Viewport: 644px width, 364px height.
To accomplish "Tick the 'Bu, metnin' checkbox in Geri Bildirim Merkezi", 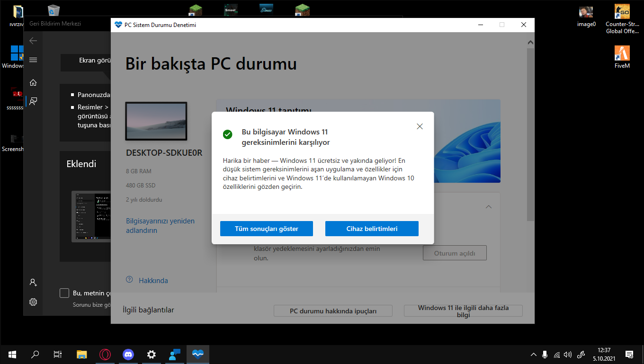I will [64, 293].
